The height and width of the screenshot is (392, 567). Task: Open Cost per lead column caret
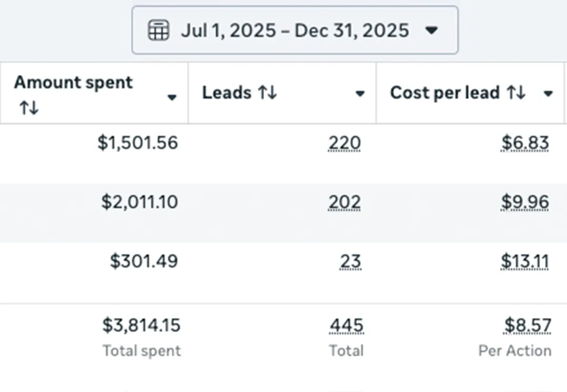click(548, 94)
